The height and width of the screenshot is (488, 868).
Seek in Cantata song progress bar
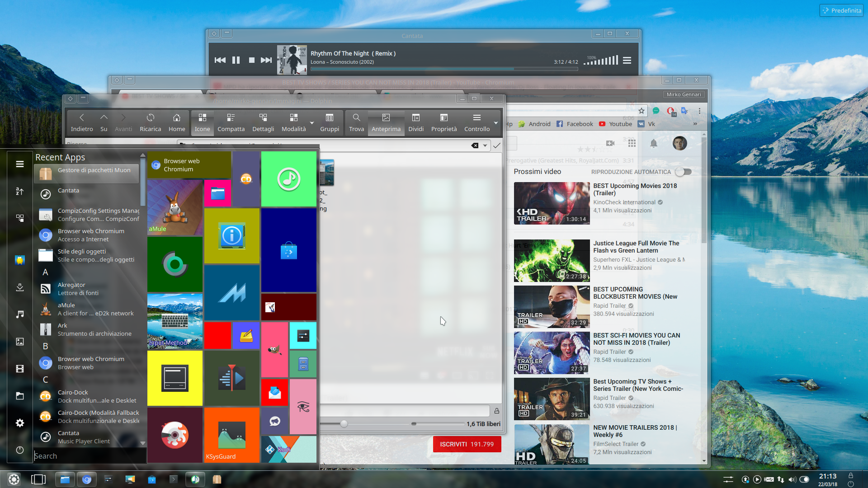444,69
